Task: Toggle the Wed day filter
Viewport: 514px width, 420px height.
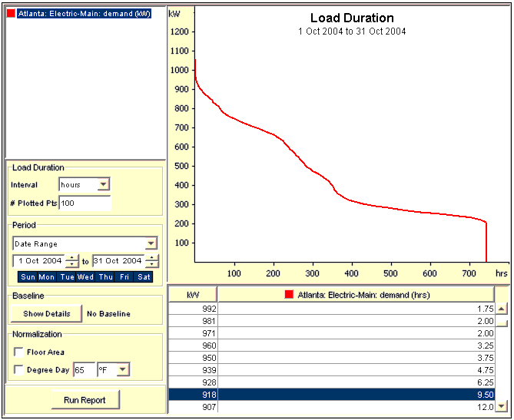Action: [x=85, y=277]
